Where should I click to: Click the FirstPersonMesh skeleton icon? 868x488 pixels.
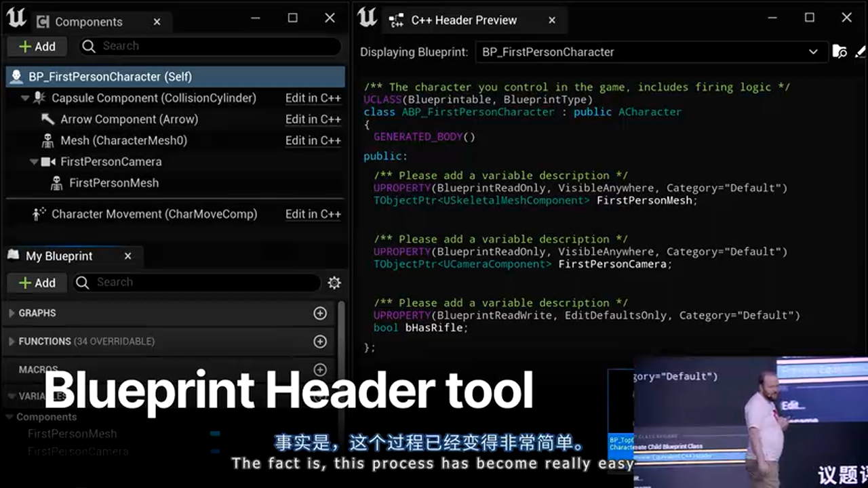57,183
